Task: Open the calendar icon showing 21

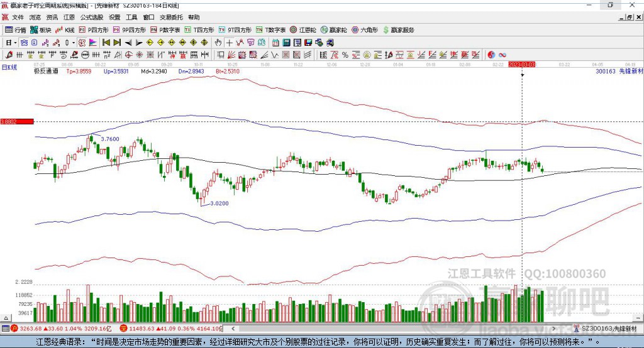Action: point(275,43)
